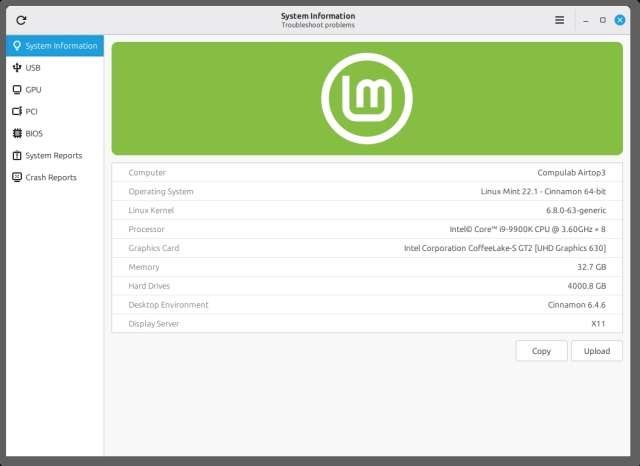Click the '32.7 GB' memory value
The image size is (640, 466).
(591, 267)
